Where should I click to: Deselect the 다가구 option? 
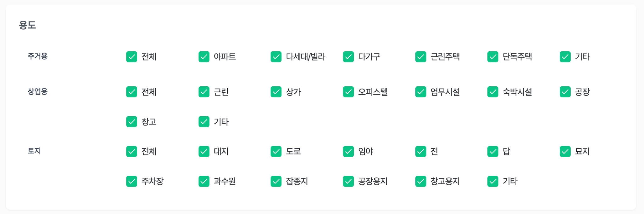point(348,57)
